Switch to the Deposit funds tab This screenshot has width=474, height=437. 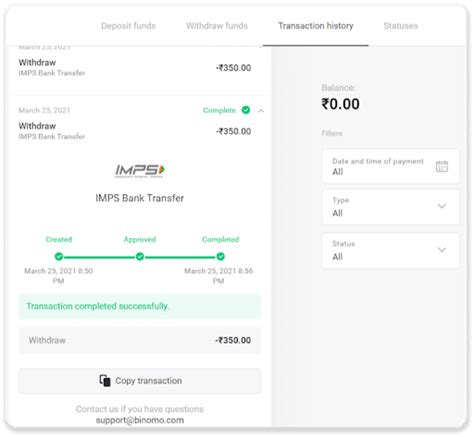click(x=128, y=26)
